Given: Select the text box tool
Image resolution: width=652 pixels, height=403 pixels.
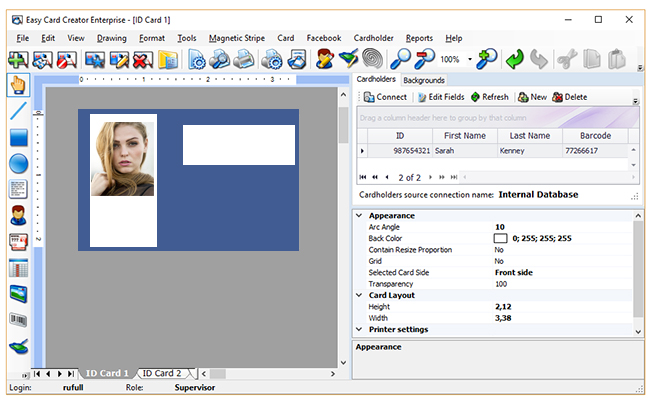Looking at the screenshot, I should coord(18,189).
